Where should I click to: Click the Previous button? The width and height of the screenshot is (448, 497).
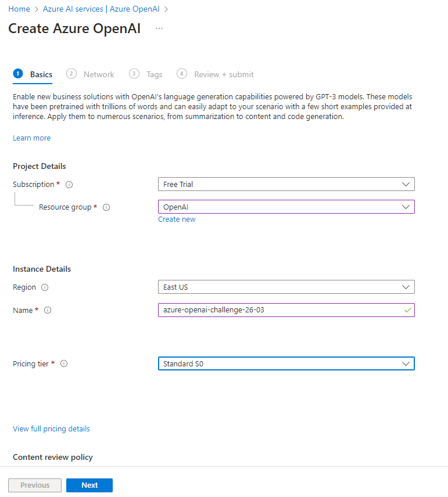coord(35,485)
